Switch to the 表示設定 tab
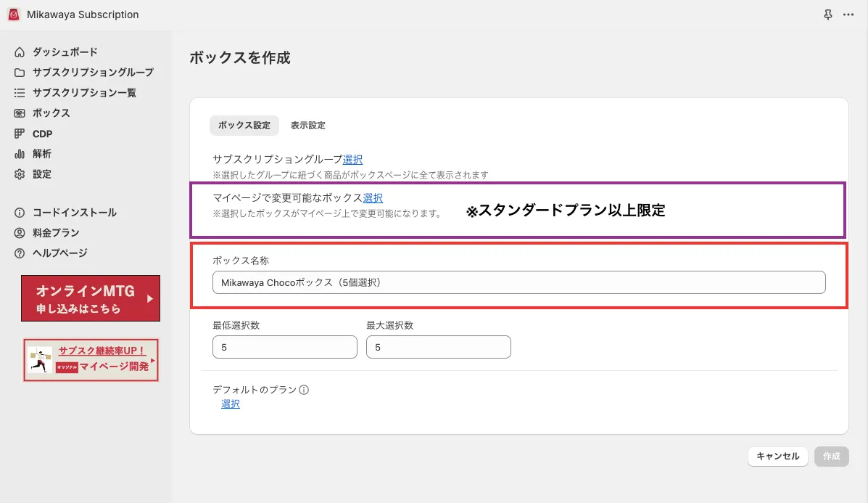Image resolution: width=868 pixels, height=503 pixels. point(308,126)
